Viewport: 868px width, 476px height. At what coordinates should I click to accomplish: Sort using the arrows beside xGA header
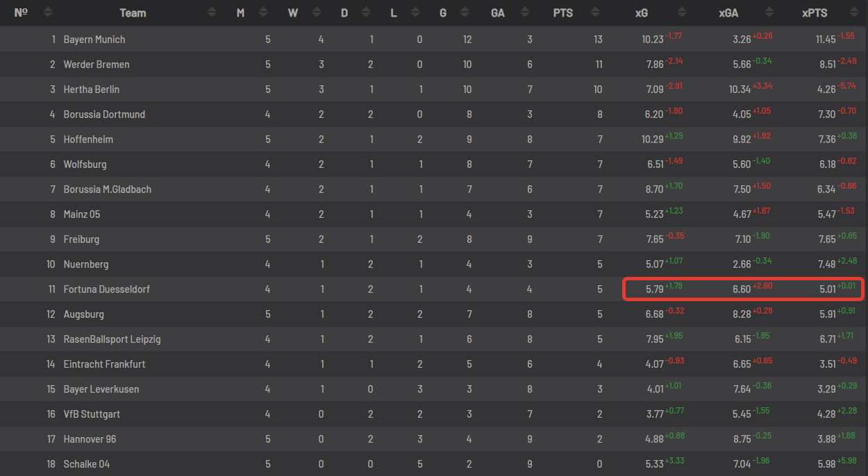(x=769, y=12)
